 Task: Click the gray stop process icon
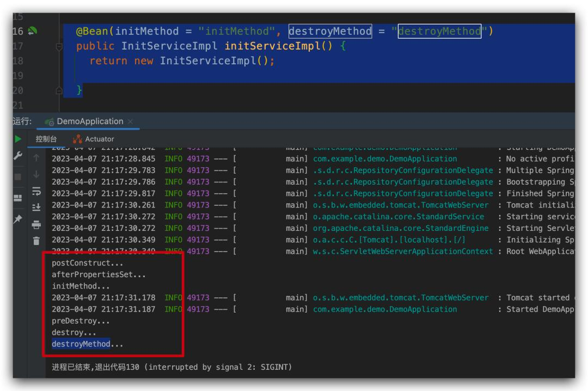pyautogui.click(x=17, y=177)
